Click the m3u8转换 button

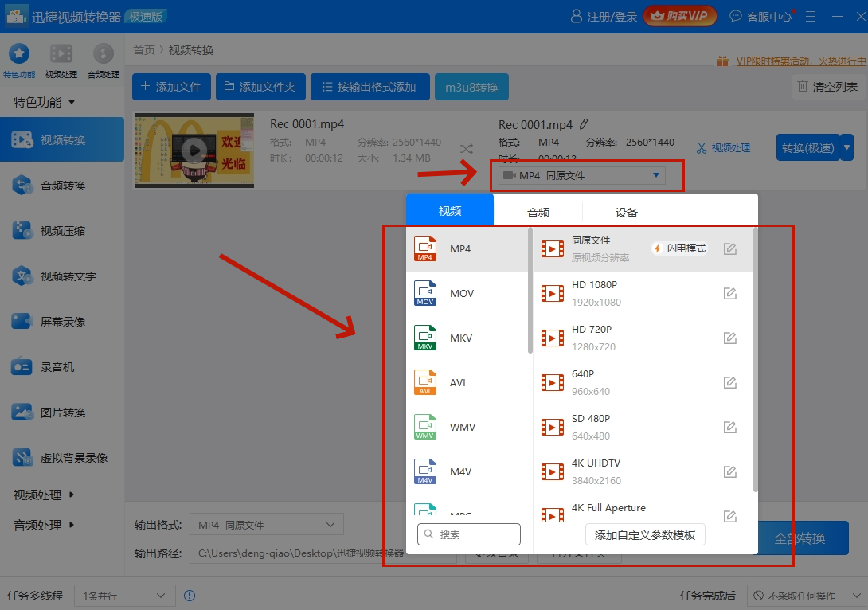pos(471,87)
